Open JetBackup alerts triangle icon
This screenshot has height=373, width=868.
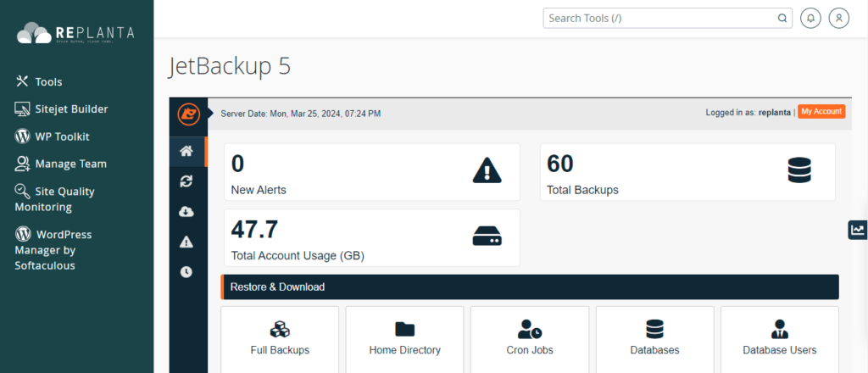pyautogui.click(x=186, y=242)
